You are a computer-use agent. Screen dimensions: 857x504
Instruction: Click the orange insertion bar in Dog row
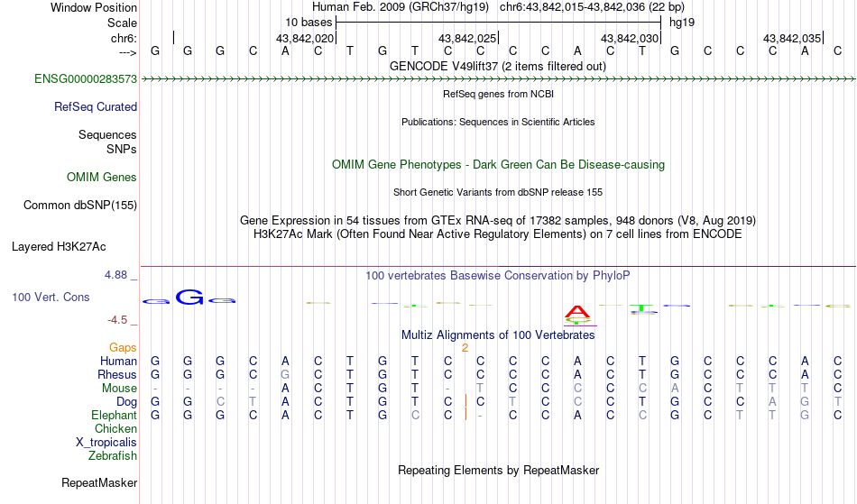tap(465, 401)
